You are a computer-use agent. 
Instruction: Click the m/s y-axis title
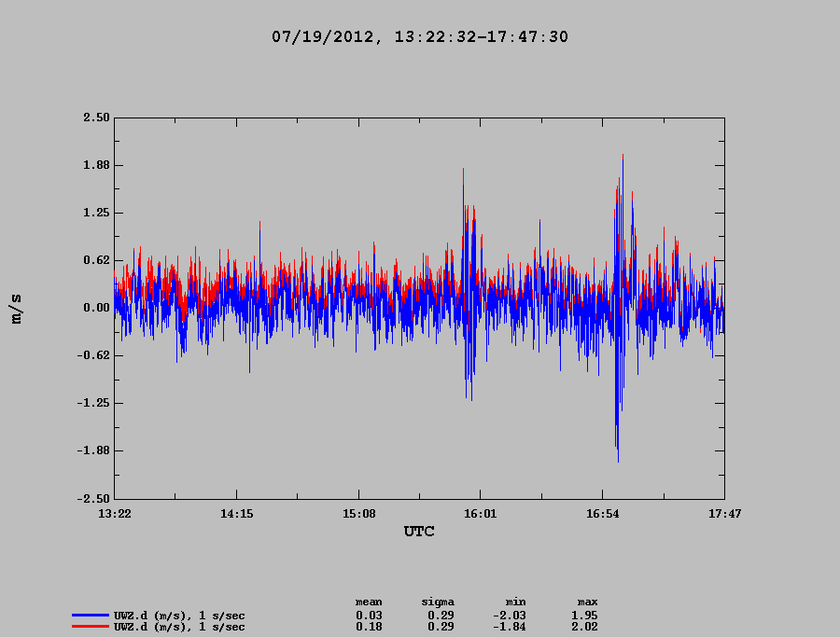(x=16, y=309)
